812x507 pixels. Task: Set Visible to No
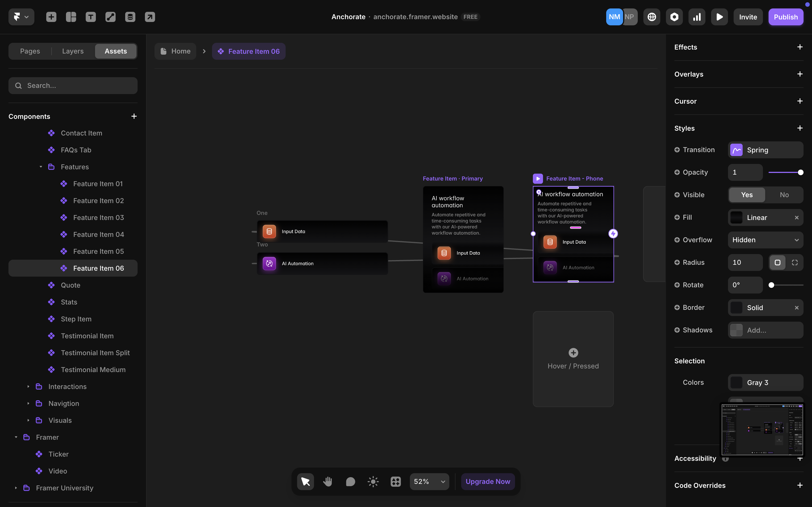coord(784,195)
